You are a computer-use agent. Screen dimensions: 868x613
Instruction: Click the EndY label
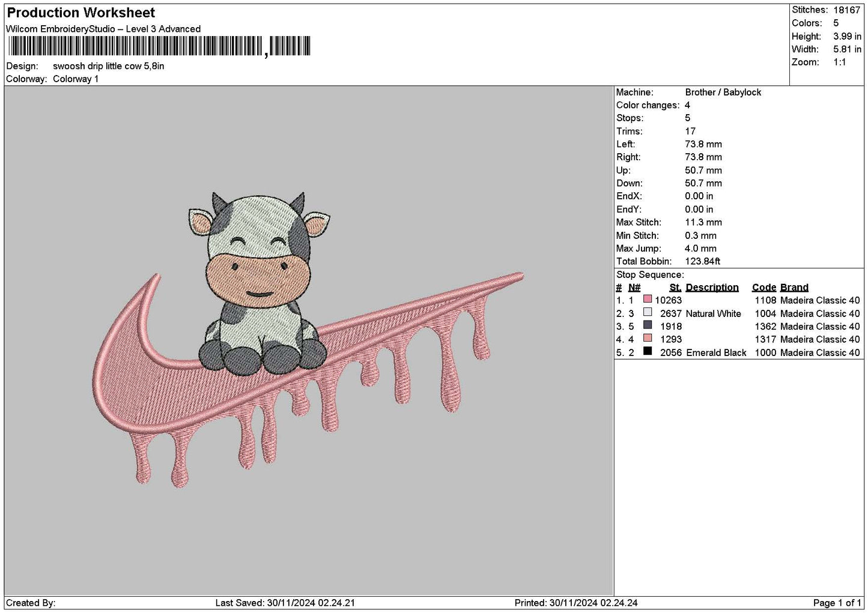pyautogui.click(x=629, y=210)
